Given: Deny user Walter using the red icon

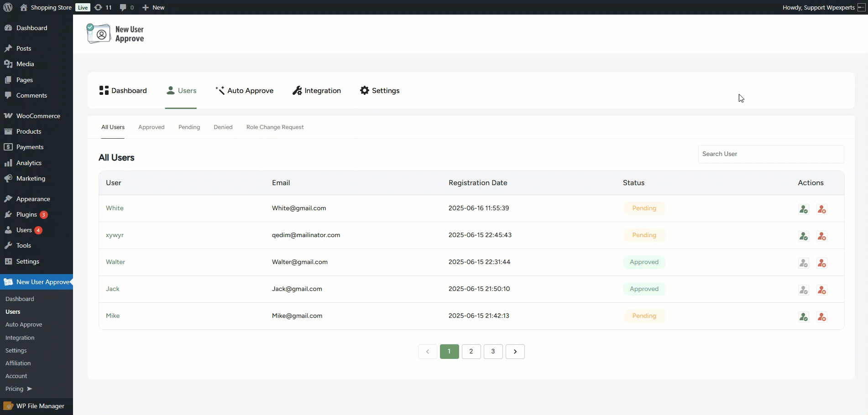Looking at the screenshot, I should tap(821, 263).
